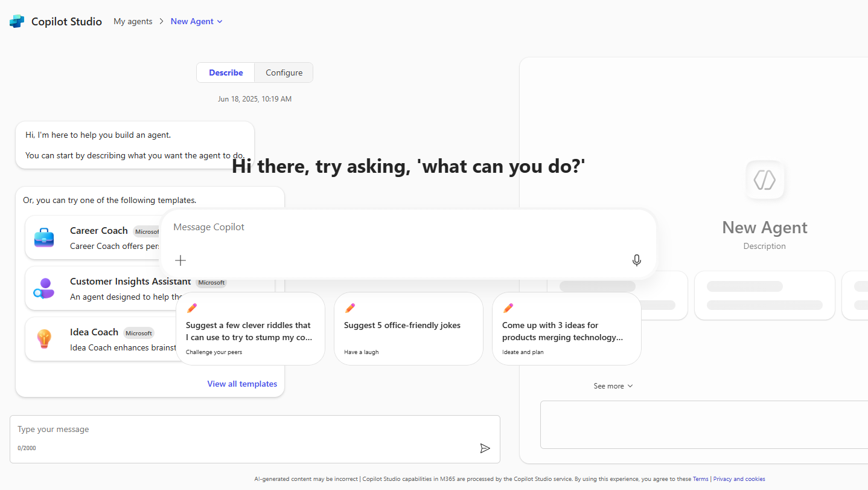868x490 pixels.
Task: Expand the See more section
Action: [613, 385]
